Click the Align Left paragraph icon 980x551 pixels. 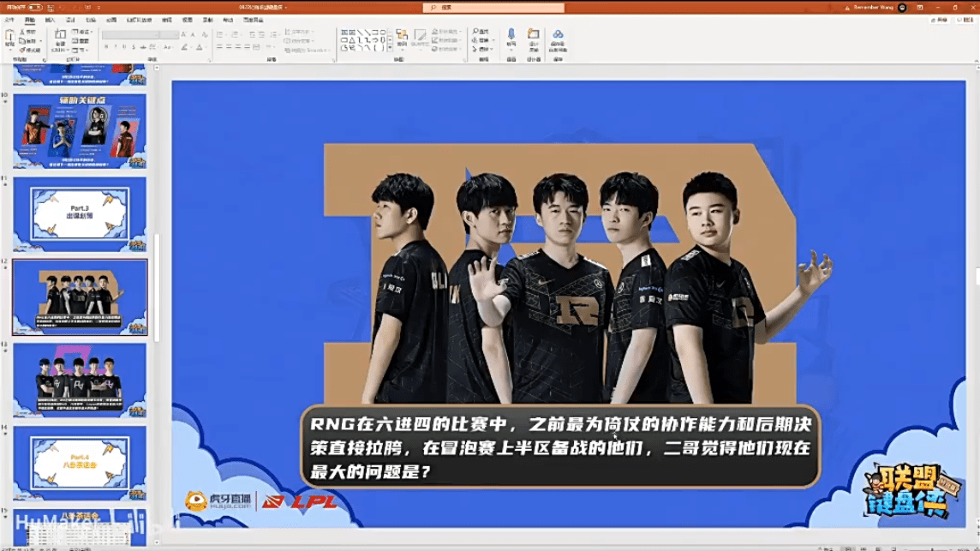click(x=219, y=47)
